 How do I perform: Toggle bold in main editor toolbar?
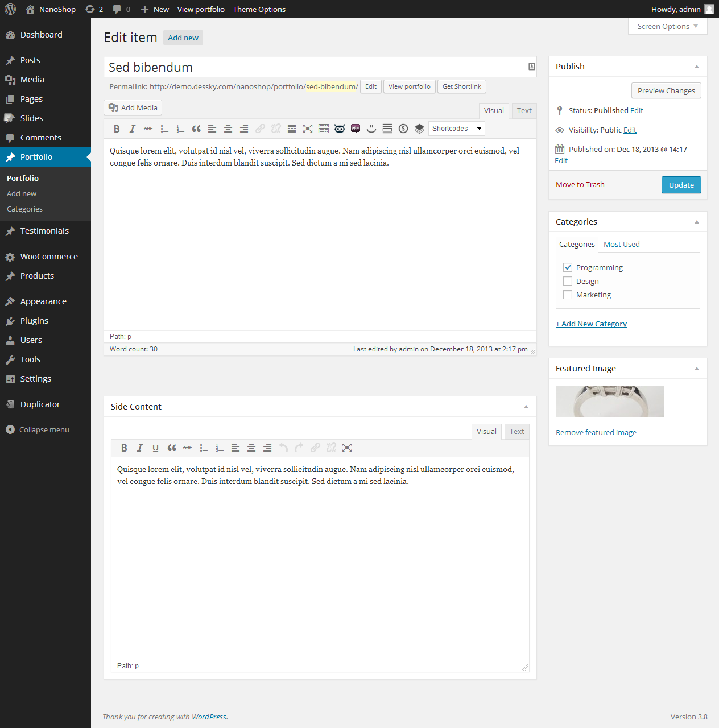[x=117, y=129]
